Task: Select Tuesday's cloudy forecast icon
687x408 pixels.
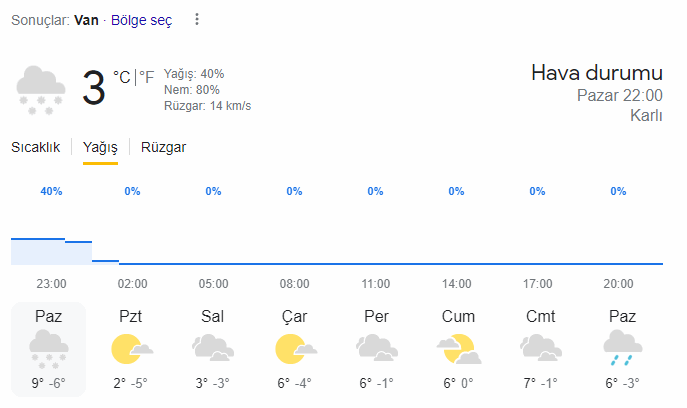Action: pos(212,349)
